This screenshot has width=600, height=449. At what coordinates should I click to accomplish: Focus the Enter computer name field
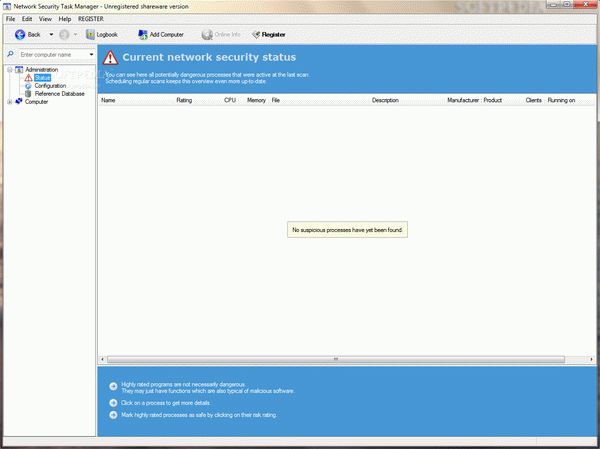point(53,55)
